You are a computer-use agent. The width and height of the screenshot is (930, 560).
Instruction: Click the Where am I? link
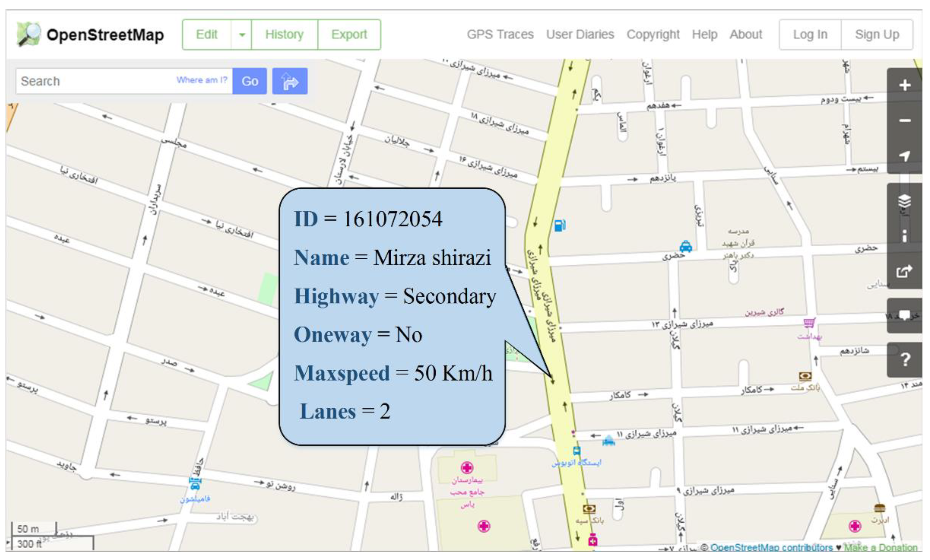coord(202,80)
